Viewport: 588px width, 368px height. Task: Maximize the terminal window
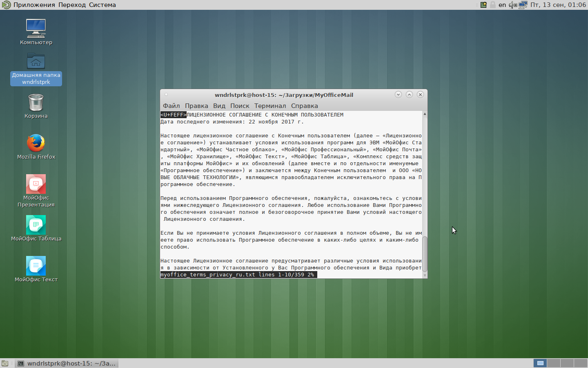[x=409, y=94]
